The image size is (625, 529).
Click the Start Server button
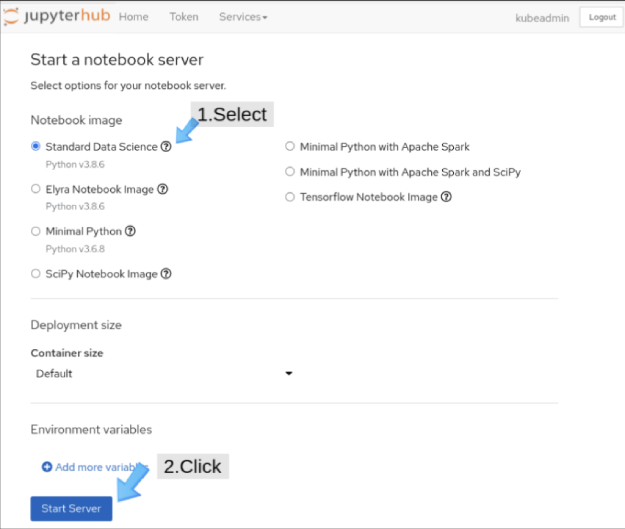(72, 508)
